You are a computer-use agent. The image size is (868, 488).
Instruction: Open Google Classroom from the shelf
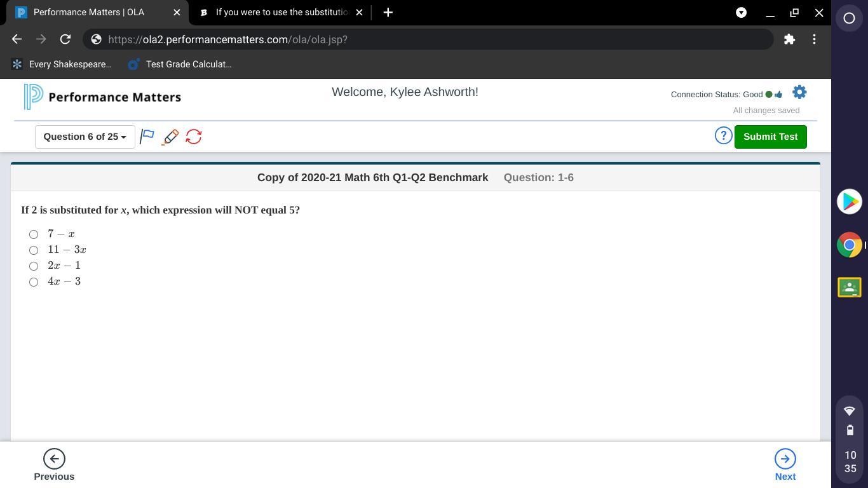point(849,287)
